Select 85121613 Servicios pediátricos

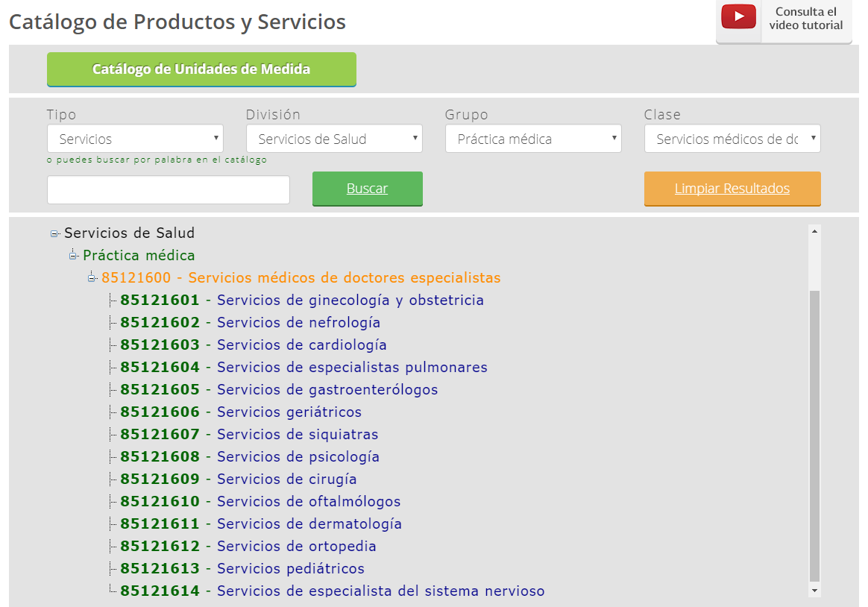290,569
